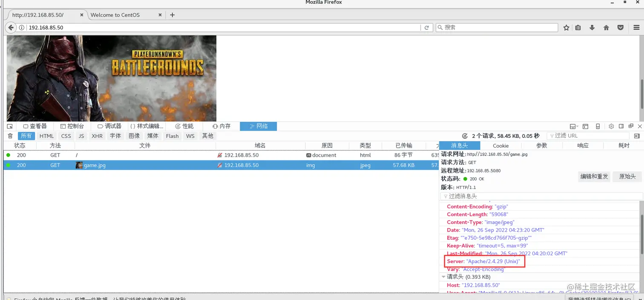Click the HAR export play icon

[637, 136]
